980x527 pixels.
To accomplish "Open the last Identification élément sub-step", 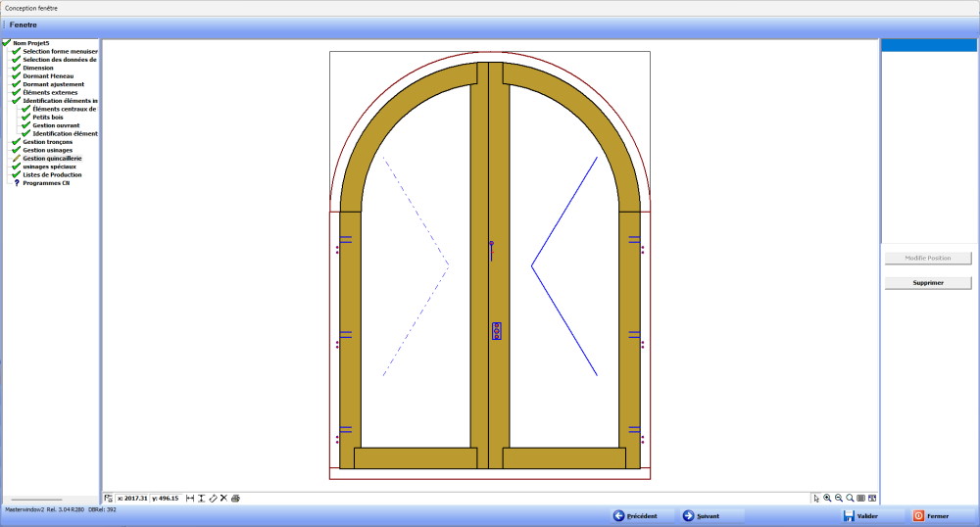I will (65, 133).
